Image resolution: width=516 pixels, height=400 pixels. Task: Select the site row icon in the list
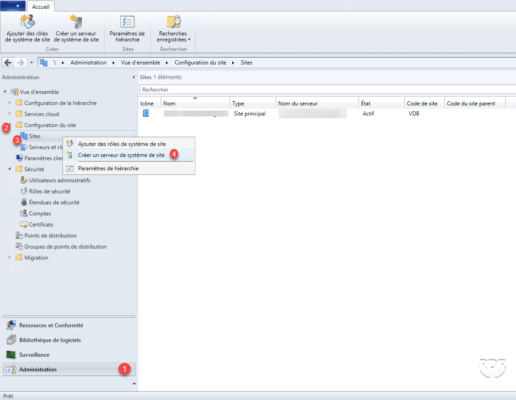(146, 114)
